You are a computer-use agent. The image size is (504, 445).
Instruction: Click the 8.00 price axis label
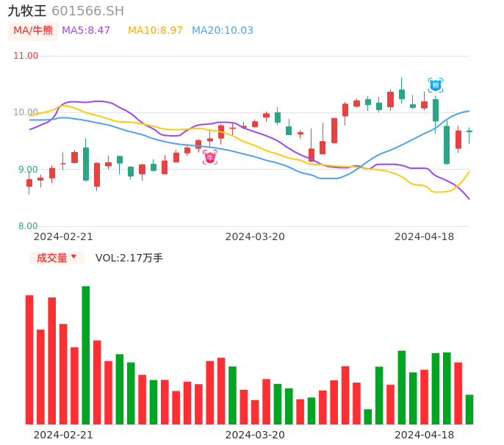point(28,226)
